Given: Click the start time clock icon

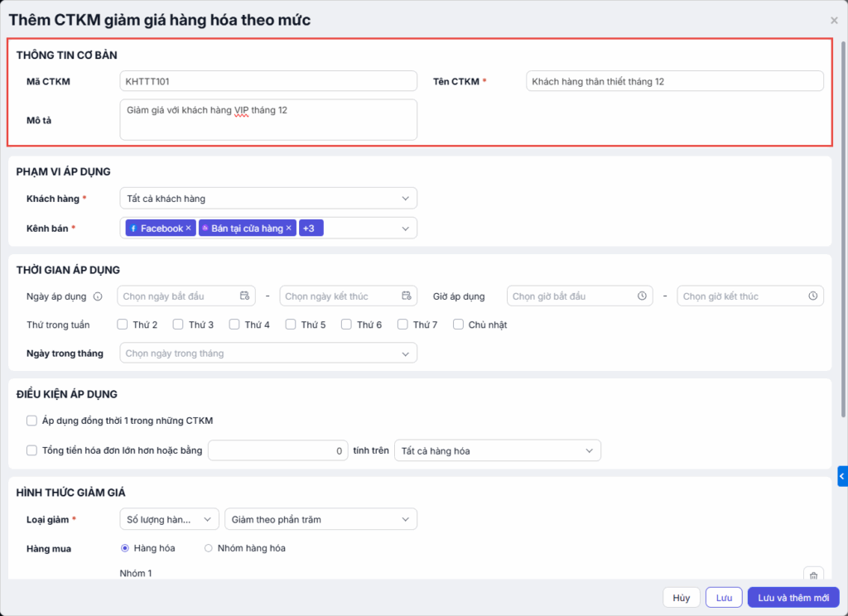Looking at the screenshot, I should pyautogui.click(x=642, y=296).
